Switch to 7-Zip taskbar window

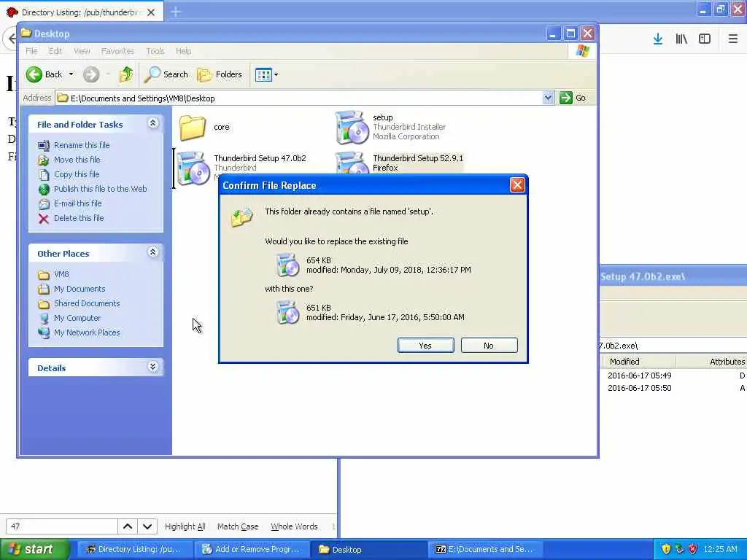(x=487, y=549)
